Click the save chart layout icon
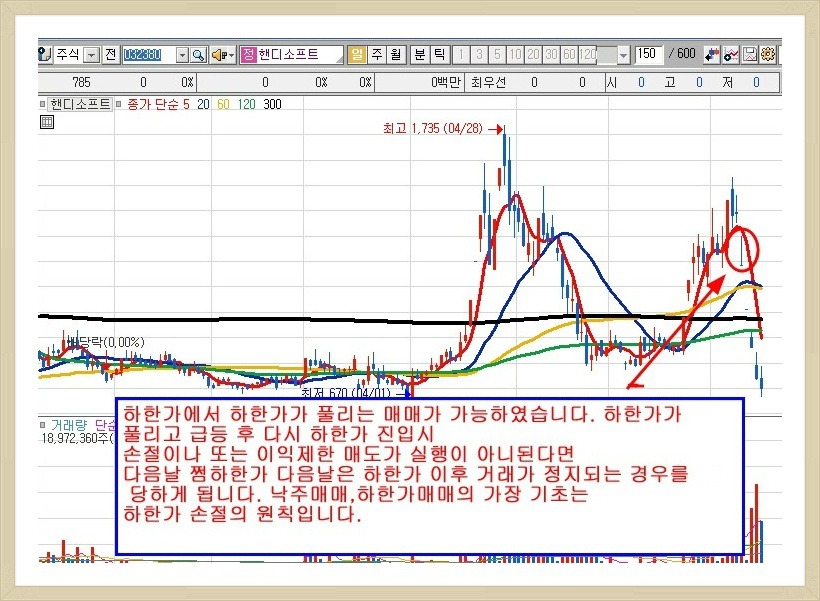 tap(750, 54)
